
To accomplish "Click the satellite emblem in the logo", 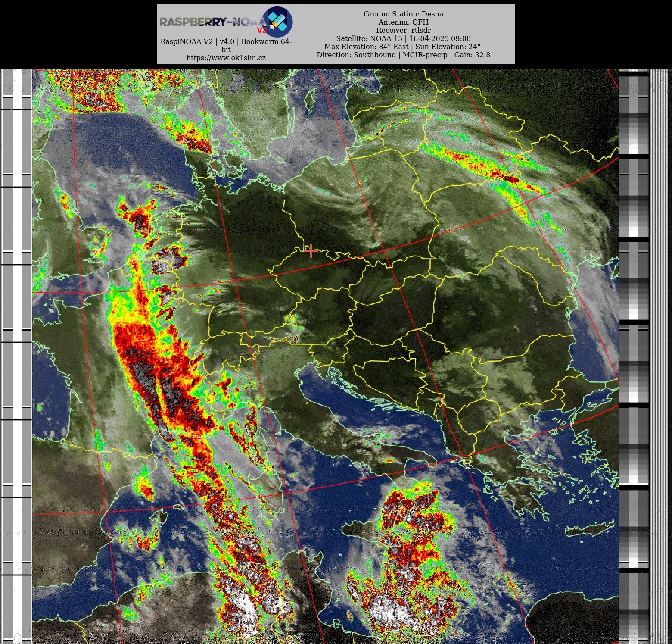I will [x=277, y=22].
